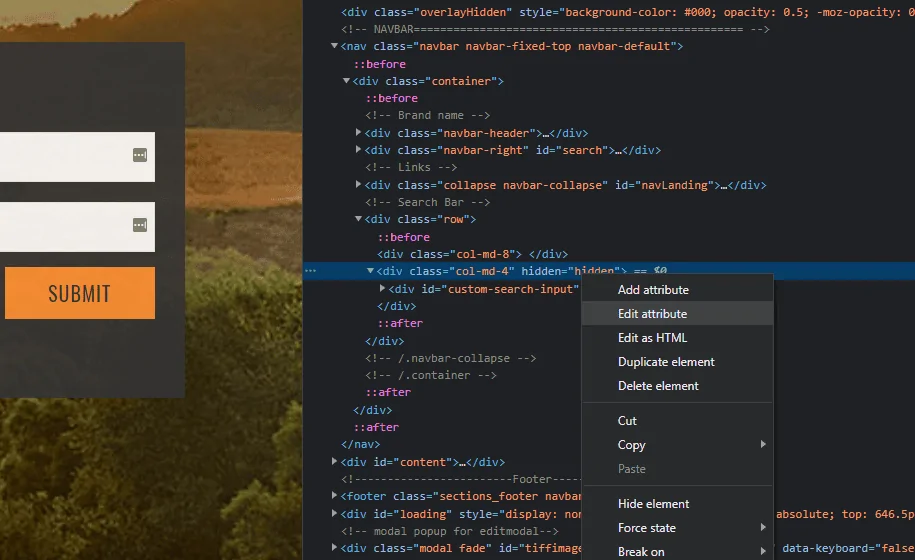Click the second white input field
This screenshot has height=560, width=915.
(77, 227)
